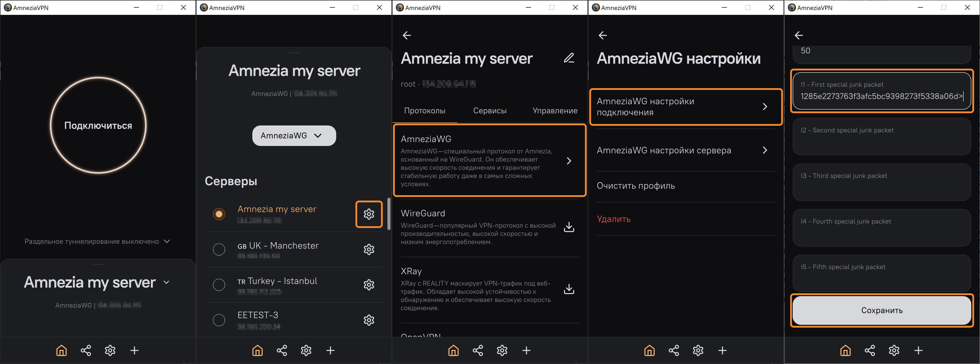Viewport: 980px width, 364px height.
Task: Go back from AmneziaWG настройки page
Action: [x=603, y=35]
